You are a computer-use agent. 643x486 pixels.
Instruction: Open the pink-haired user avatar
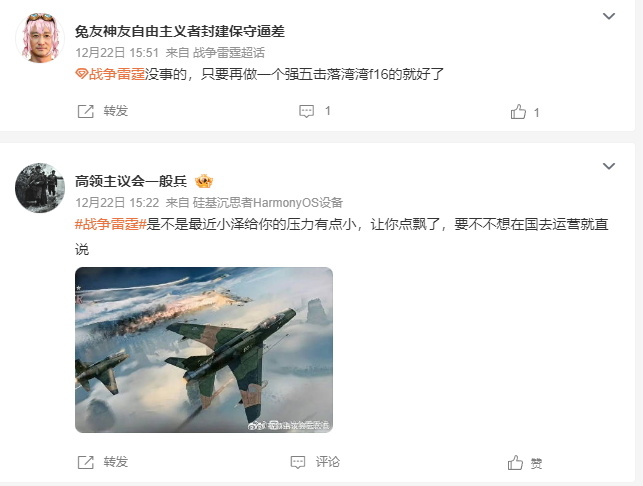[x=40, y=38]
